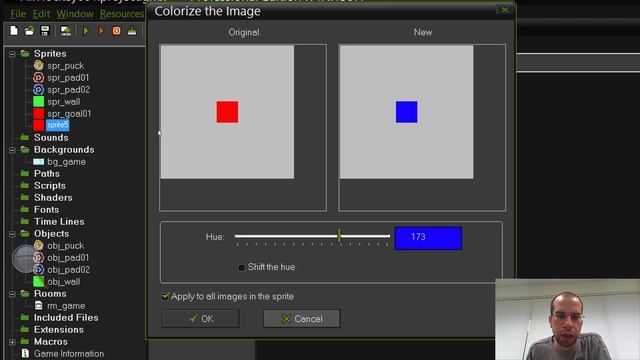Enable the Shift the hue checkbox
The width and height of the screenshot is (640, 360).
pyautogui.click(x=242, y=267)
